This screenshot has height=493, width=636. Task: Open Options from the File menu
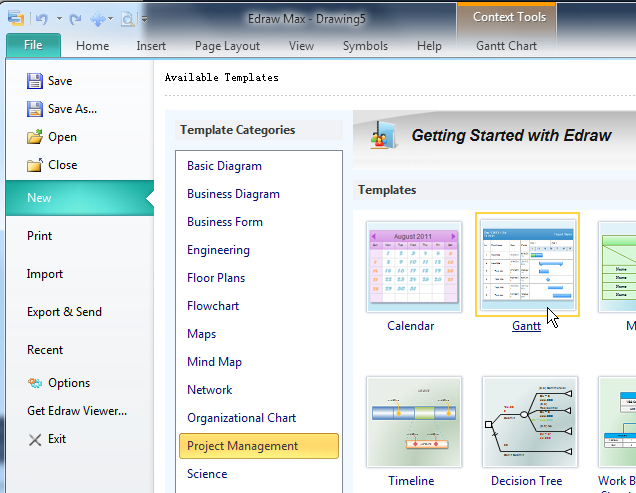tap(68, 383)
